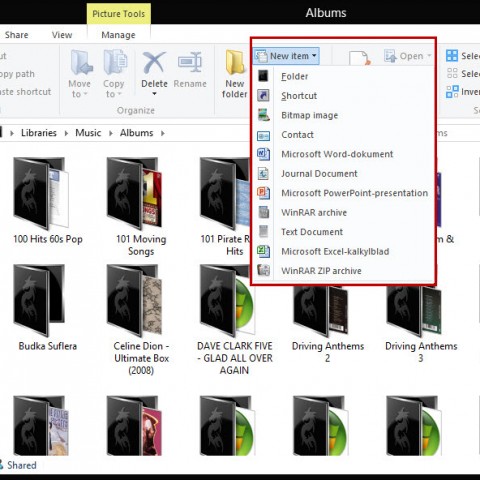
Task: Click the Excel kalkylblad icon in menu
Action: tap(263, 251)
